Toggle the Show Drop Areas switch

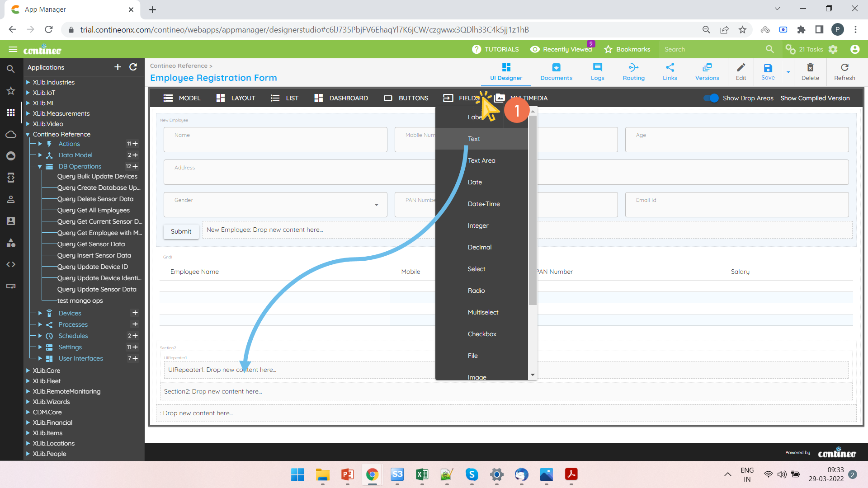click(711, 98)
